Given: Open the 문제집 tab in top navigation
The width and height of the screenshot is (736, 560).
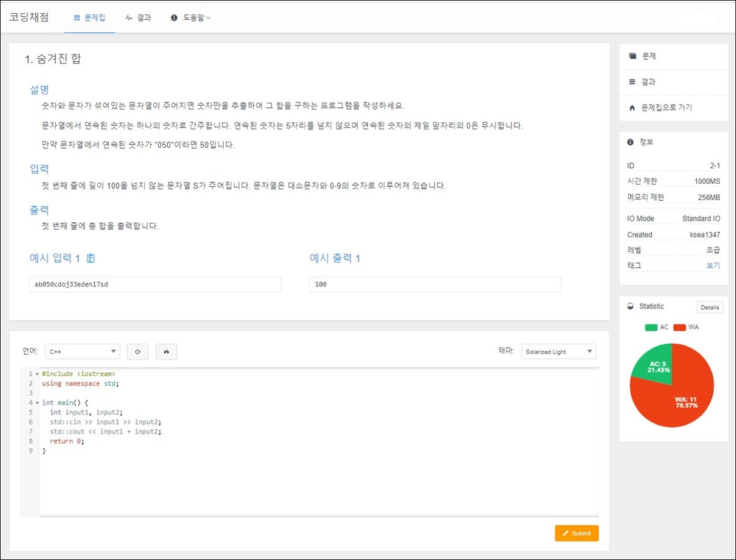Looking at the screenshot, I should [x=90, y=18].
